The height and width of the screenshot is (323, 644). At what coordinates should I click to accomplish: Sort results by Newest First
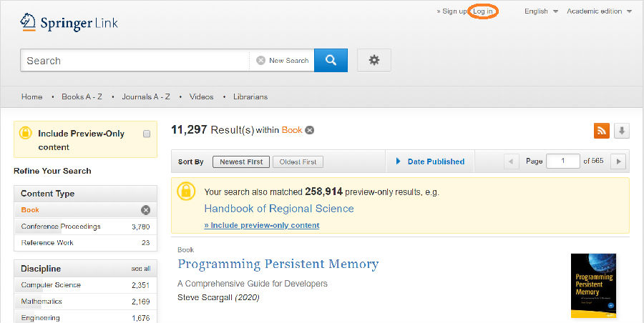coord(240,162)
